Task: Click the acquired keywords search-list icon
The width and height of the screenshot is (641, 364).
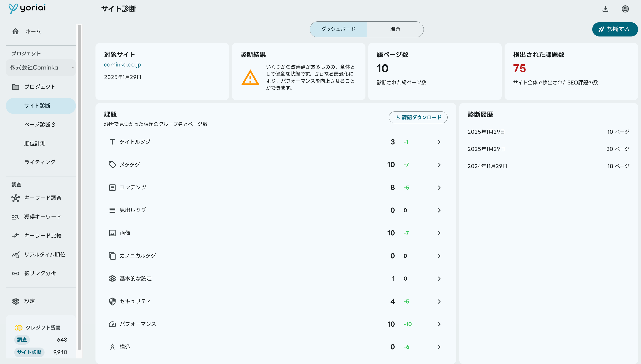Action: tap(16, 217)
